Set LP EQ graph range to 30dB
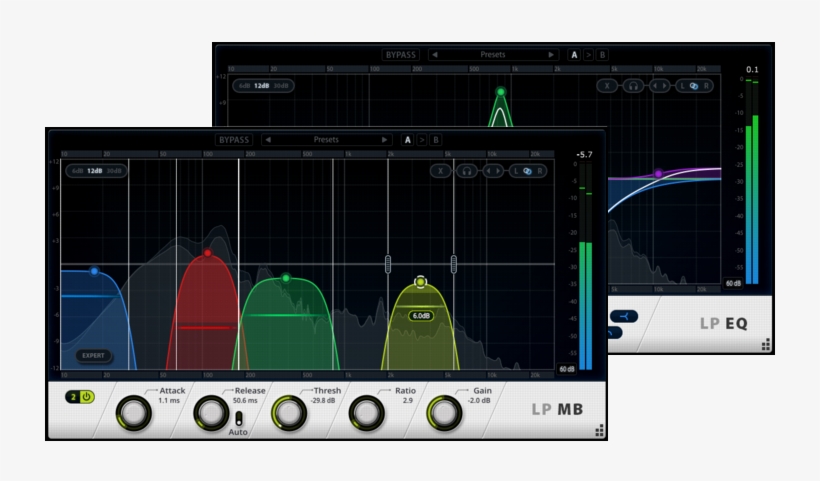The height and width of the screenshot is (481, 820). pyautogui.click(x=281, y=86)
